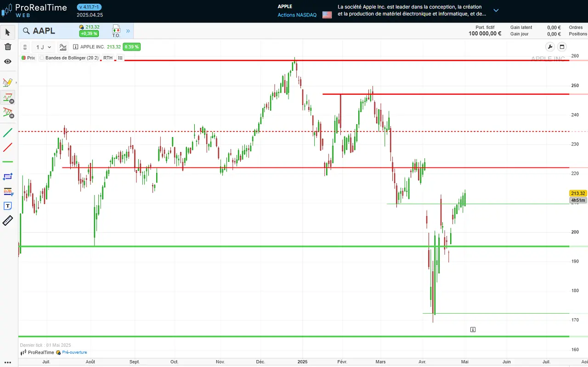Click the Gain latent label
Screen dimensions: 588x367
point(521,28)
